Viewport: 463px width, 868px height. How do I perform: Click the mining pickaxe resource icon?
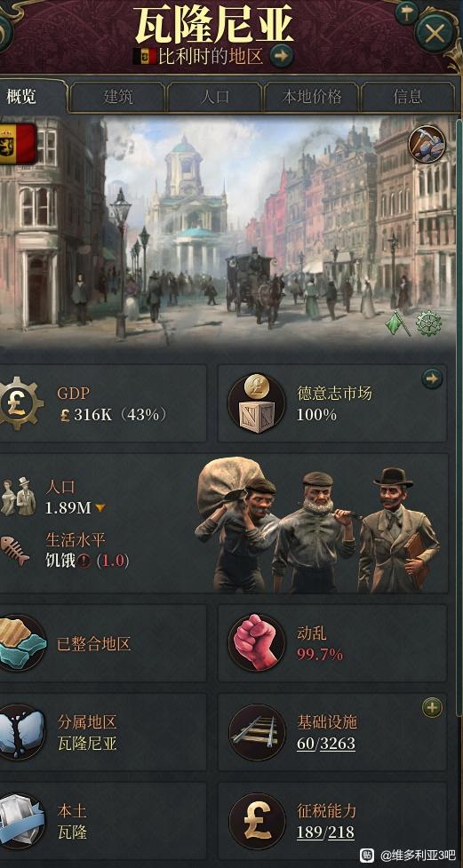click(x=427, y=143)
